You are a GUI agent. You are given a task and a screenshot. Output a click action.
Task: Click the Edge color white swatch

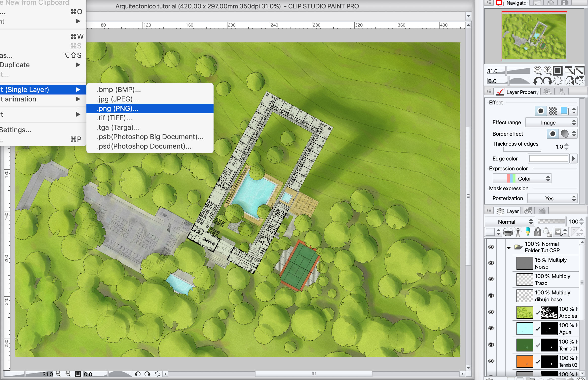pyautogui.click(x=549, y=158)
